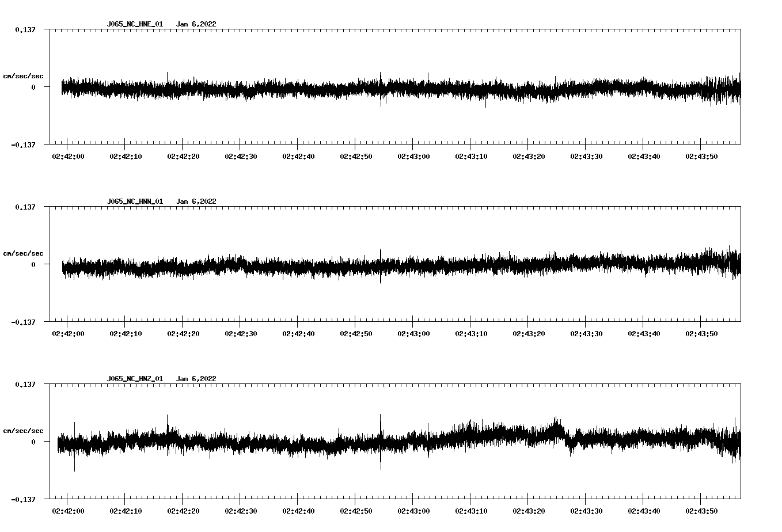Click 02:43:20 time label under HNZ plot
This screenshot has width=782, height=532.
click(529, 511)
